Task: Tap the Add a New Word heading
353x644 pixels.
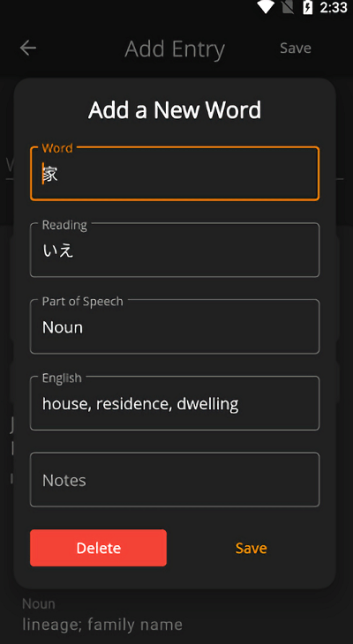Action: coord(175,110)
